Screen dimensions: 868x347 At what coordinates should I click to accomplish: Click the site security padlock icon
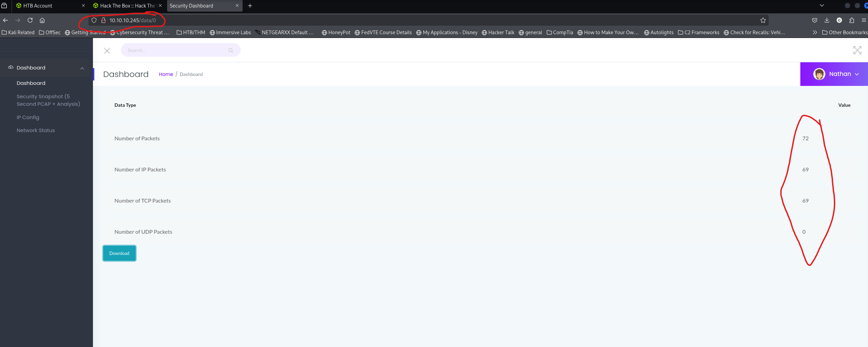point(104,20)
